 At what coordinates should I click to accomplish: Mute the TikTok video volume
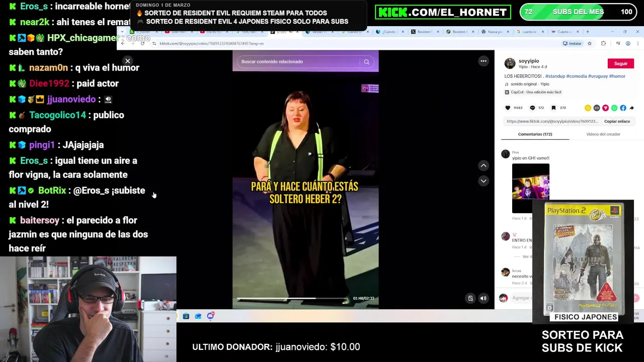pyautogui.click(x=484, y=298)
